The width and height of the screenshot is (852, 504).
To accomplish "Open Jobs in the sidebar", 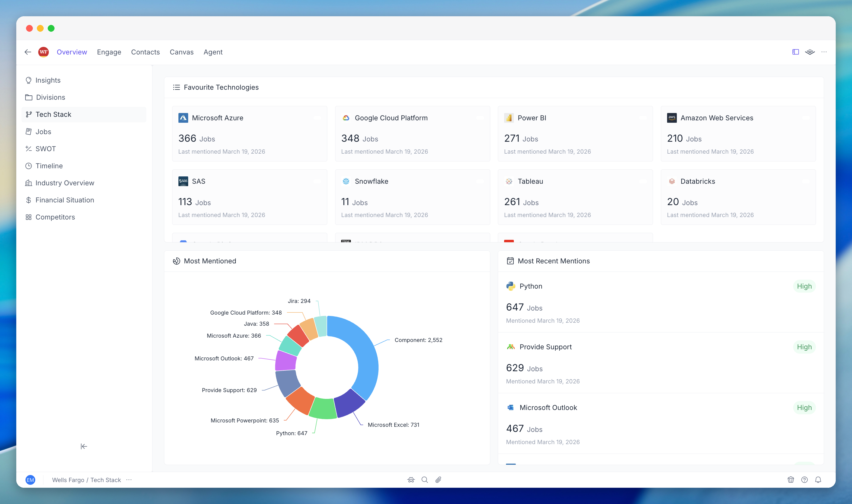I will coord(84,131).
